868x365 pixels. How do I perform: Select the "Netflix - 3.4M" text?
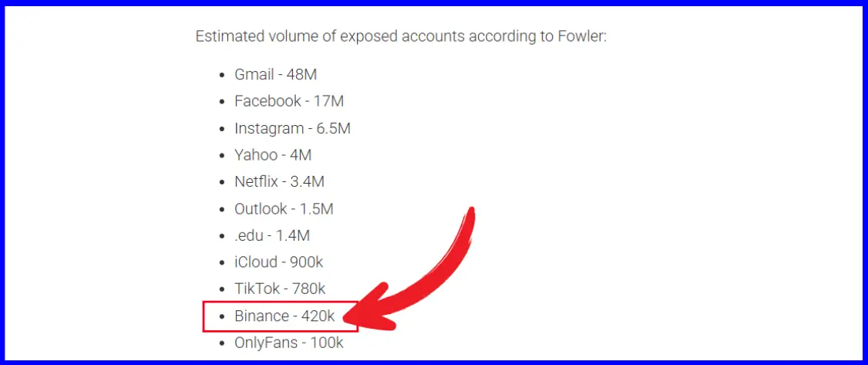click(279, 182)
